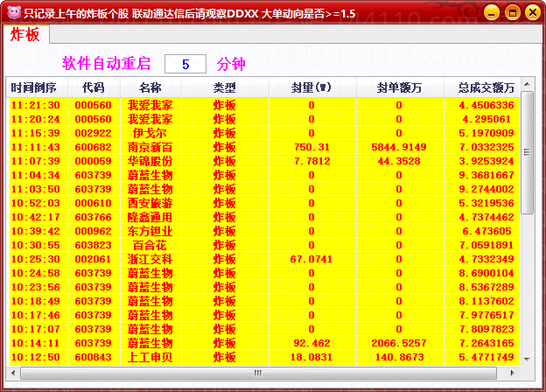Viewport: 546px width, 392px height.
Task: Select the row with time 10:18:49
Action: click(263, 301)
